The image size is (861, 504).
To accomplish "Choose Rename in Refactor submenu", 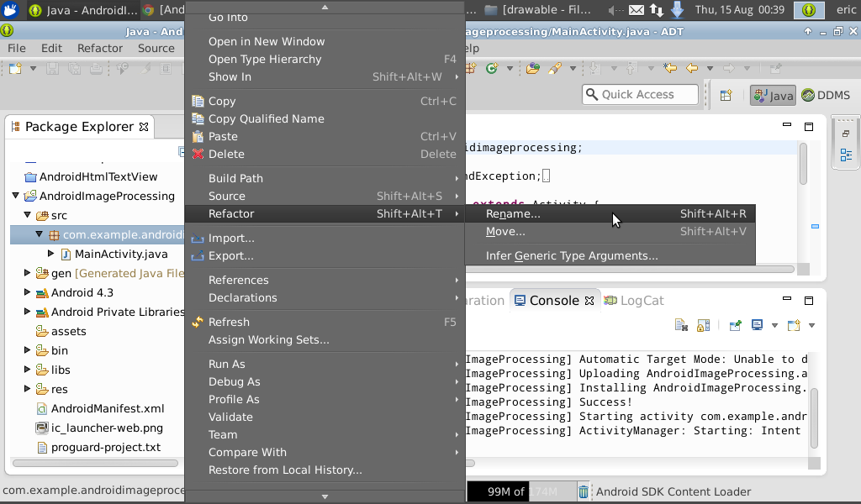I will click(610, 214).
